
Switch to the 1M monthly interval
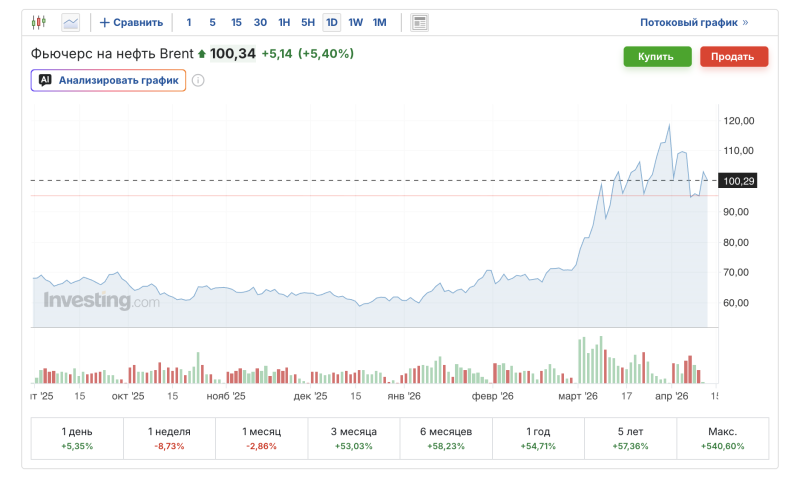click(379, 22)
